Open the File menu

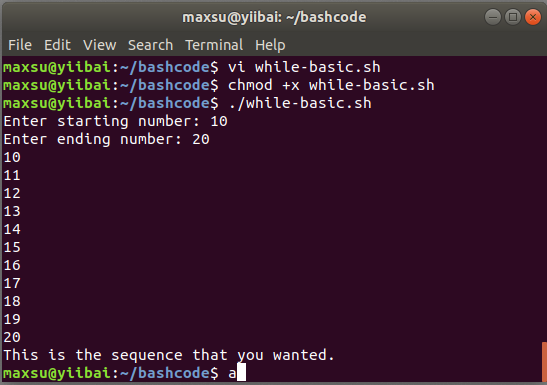coord(20,45)
